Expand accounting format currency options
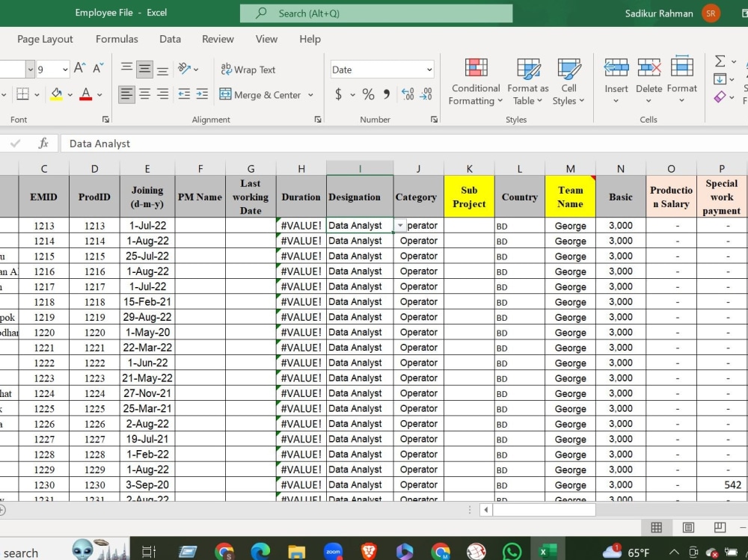The image size is (748, 560). (352, 95)
